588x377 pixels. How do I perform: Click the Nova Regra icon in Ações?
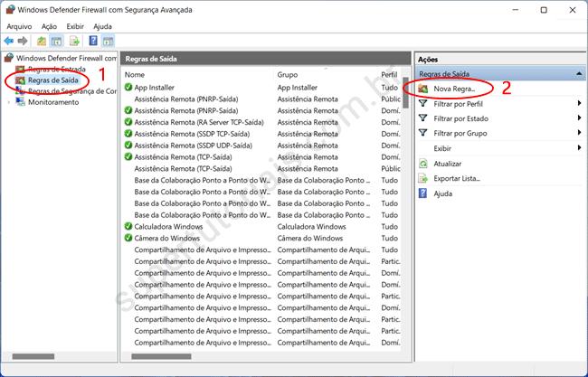[x=423, y=89]
